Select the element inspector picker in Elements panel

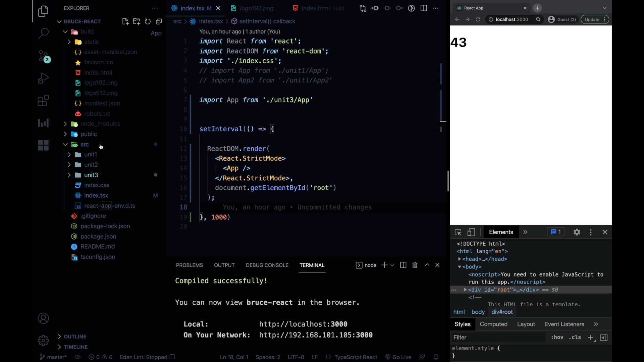(x=458, y=232)
